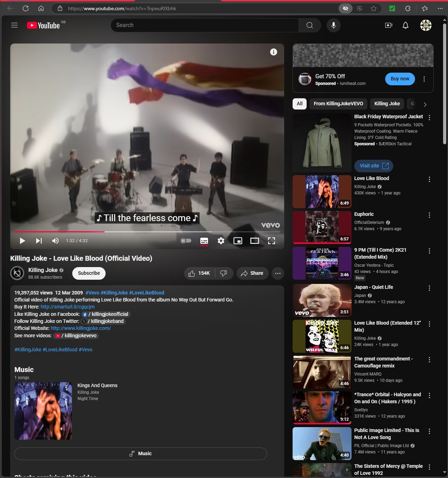The width and height of the screenshot is (448, 478).
Task: Open Kings And Queens album thumbnail
Action: click(x=43, y=411)
